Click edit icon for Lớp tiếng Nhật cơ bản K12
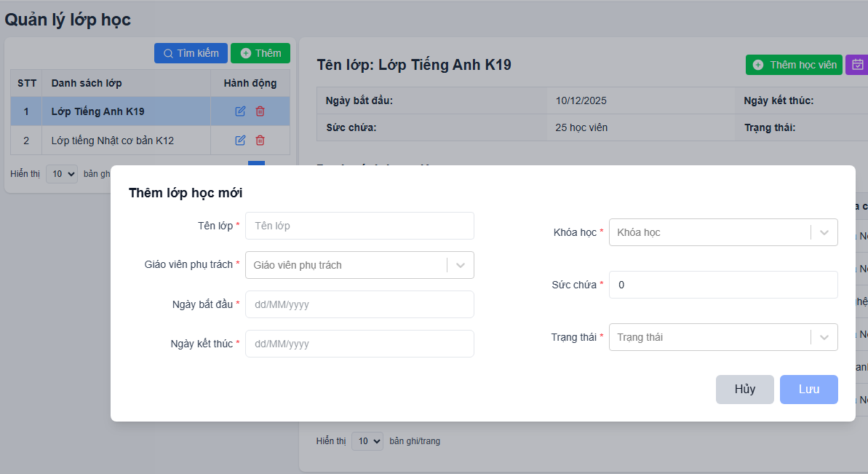 pos(240,141)
